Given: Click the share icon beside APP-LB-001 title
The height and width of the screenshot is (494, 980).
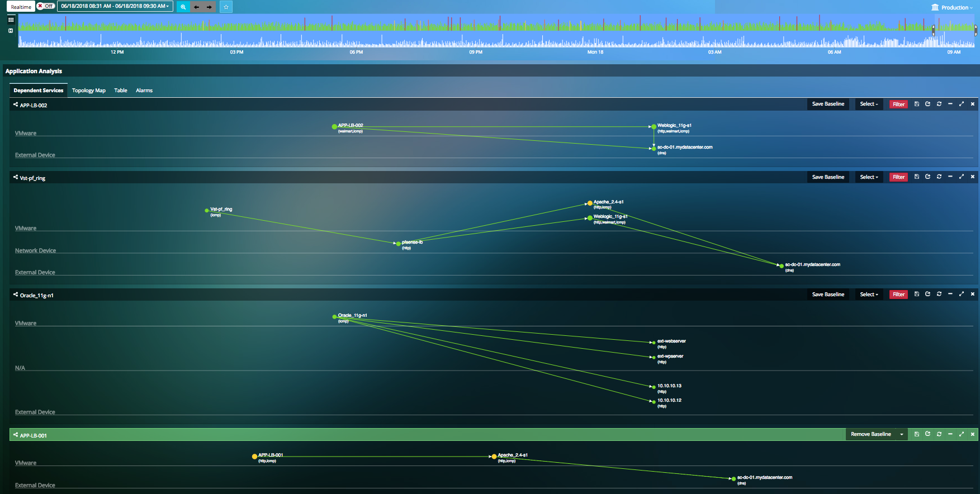Looking at the screenshot, I should 16,435.
